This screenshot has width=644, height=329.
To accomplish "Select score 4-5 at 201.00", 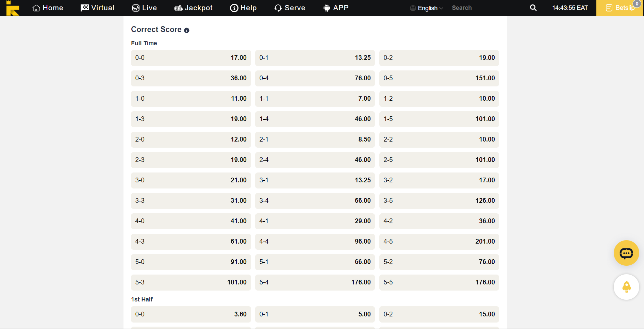I will click(439, 242).
